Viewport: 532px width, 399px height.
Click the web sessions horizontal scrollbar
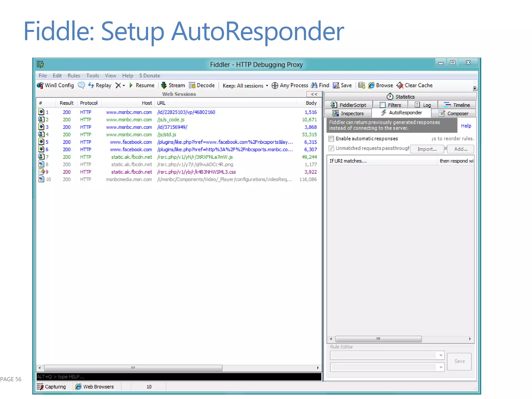133,368
